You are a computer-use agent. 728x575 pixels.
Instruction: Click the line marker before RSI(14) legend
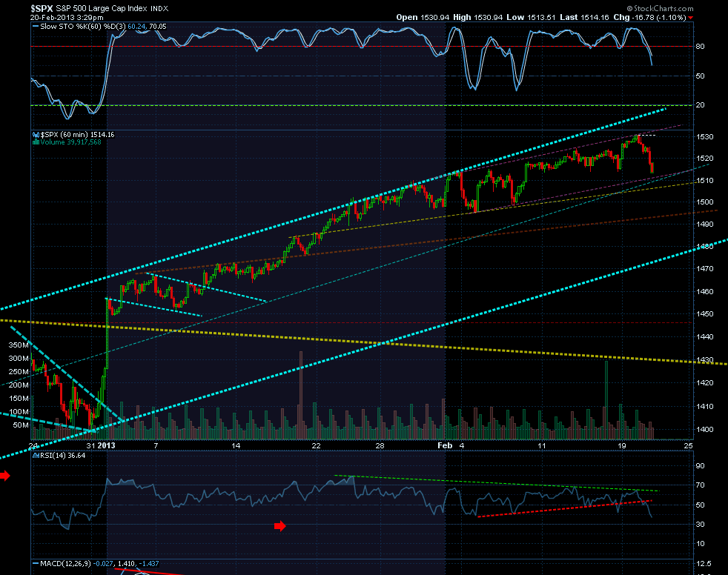[x=36, y=456]
